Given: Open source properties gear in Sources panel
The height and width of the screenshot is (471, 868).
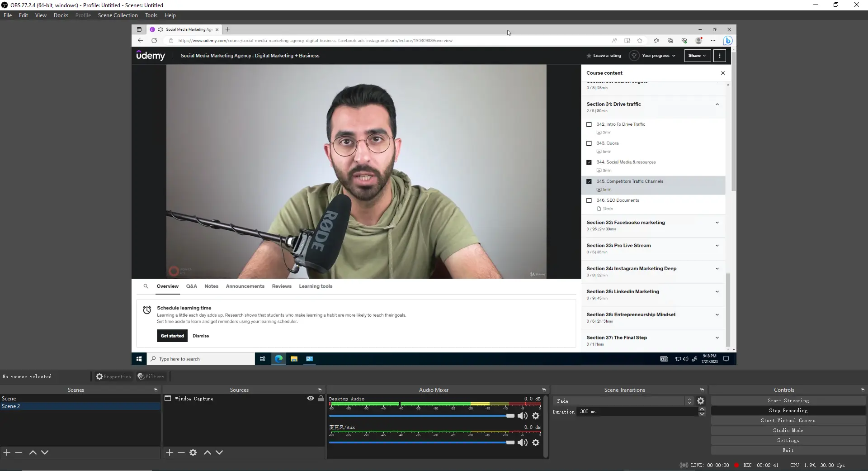Looking at the screenshot, I should 193,452.
